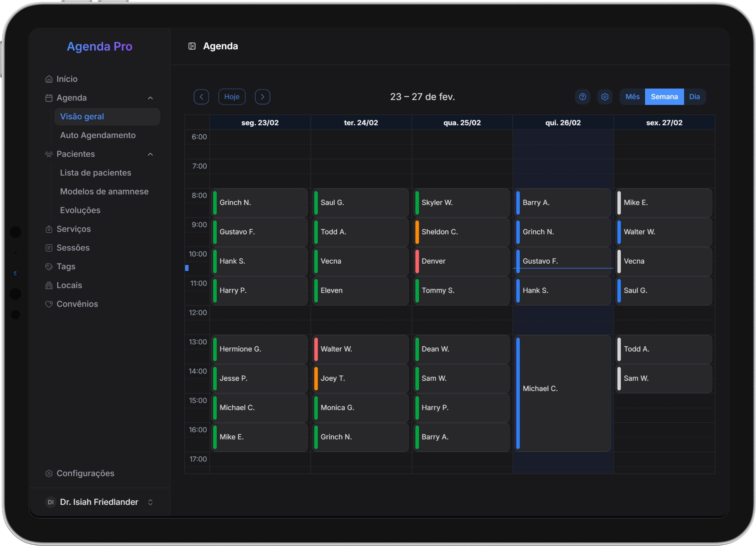Advance to next week arrow
The image size is (756, 546).
click(x=262, y=97)
